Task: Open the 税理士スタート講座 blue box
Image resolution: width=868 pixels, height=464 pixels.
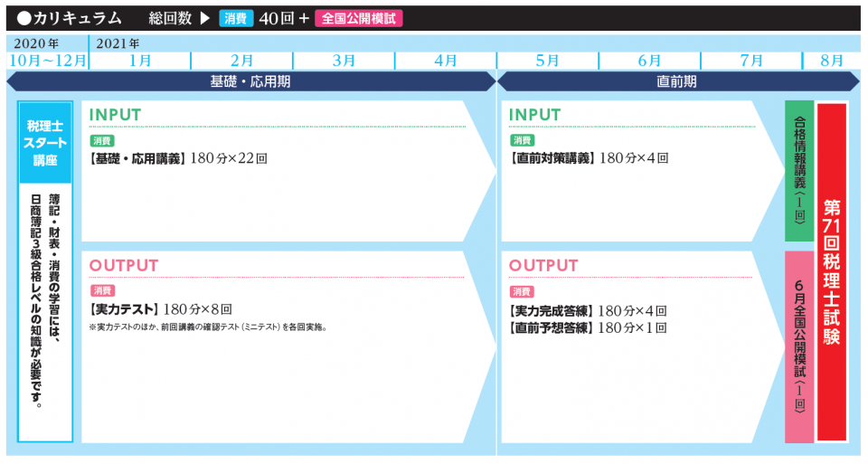Action: [45, 143]
